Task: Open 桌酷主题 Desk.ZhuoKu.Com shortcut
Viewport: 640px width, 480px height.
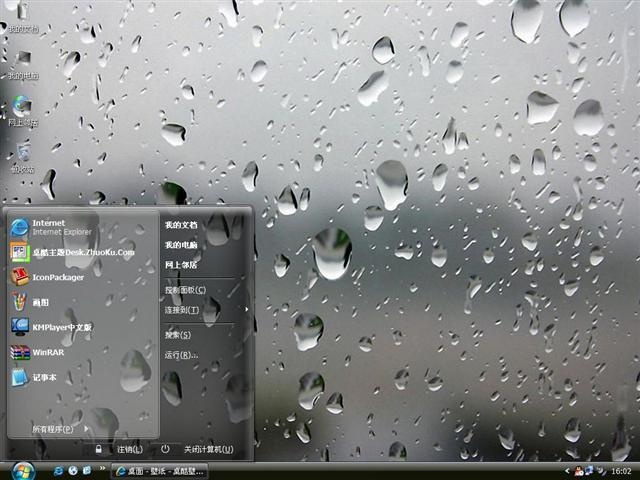Action: click(x=73, y=252)
